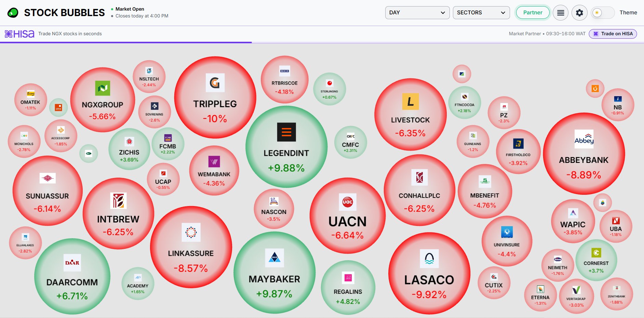Click the UAC red logo icon
Image resolution: width=644 pixels, height=318 pixels.
(x=348, y=202)
